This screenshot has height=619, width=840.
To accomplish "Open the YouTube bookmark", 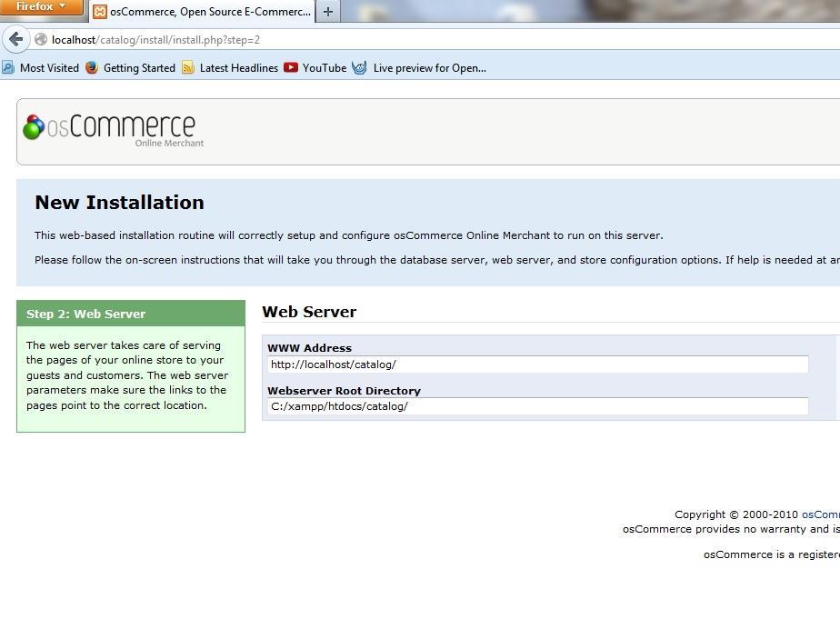I will click(315, 68).
